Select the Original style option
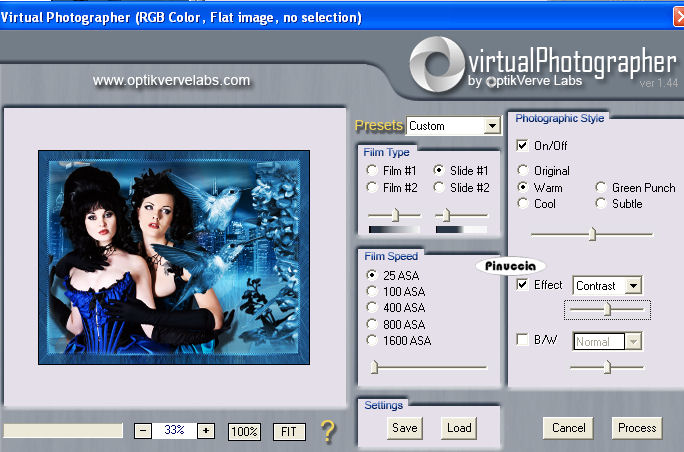Viewport: 684px width, 452px height. point(523,170)
